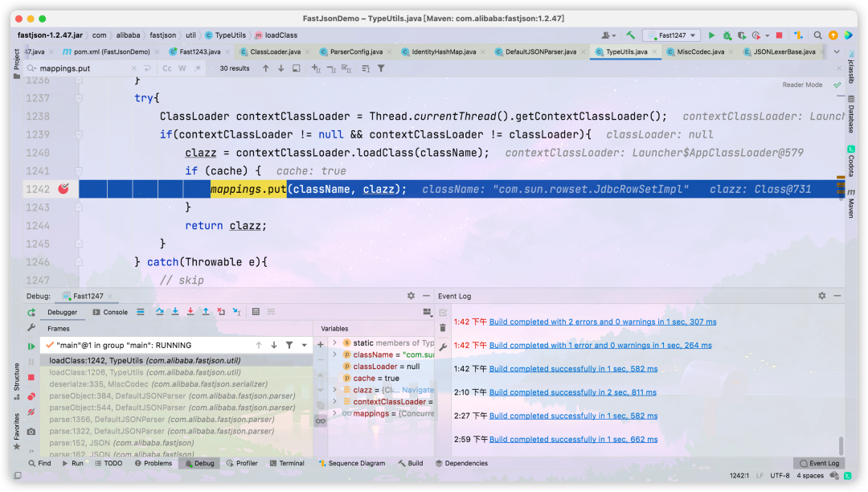868x492 pixels.
Task: Expand the mappings watch node
Action: pos(334,413)
